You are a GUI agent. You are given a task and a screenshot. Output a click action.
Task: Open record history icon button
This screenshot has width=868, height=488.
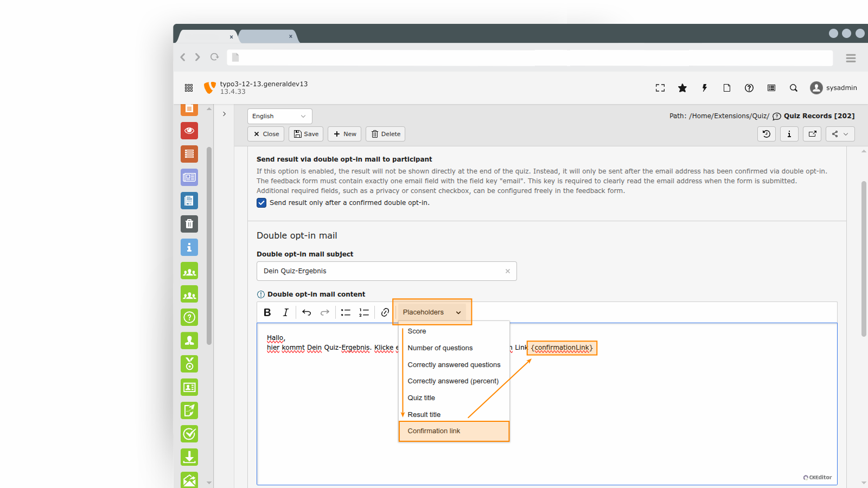(x=767, y=134)
